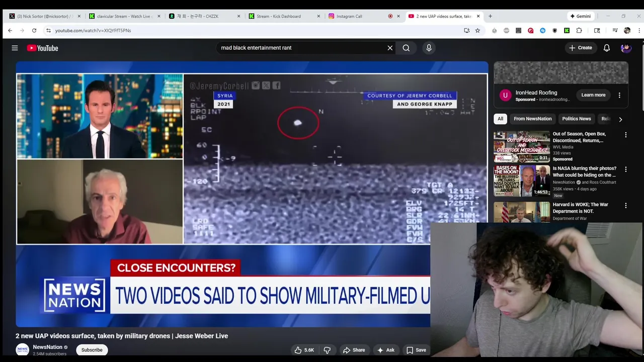
Task: Dislike the video
Action: (327, 350)
